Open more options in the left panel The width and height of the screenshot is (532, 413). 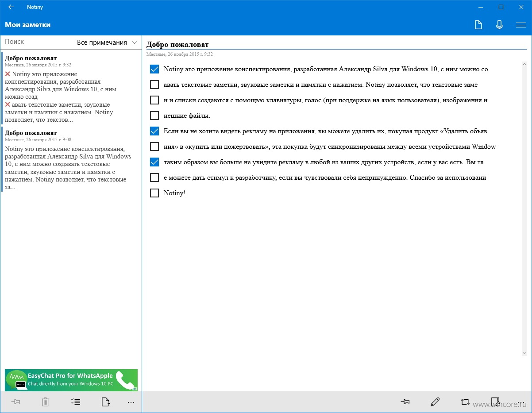point(131,402)
